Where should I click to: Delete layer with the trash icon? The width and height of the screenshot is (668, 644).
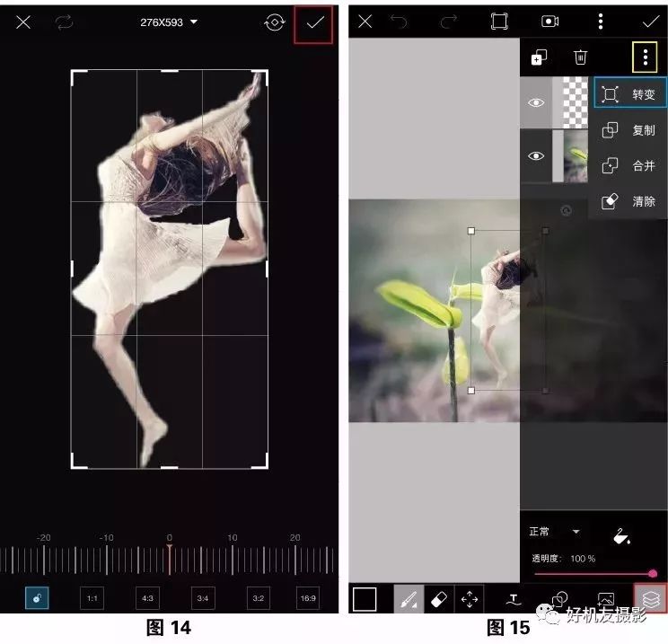tap(580, 57)
